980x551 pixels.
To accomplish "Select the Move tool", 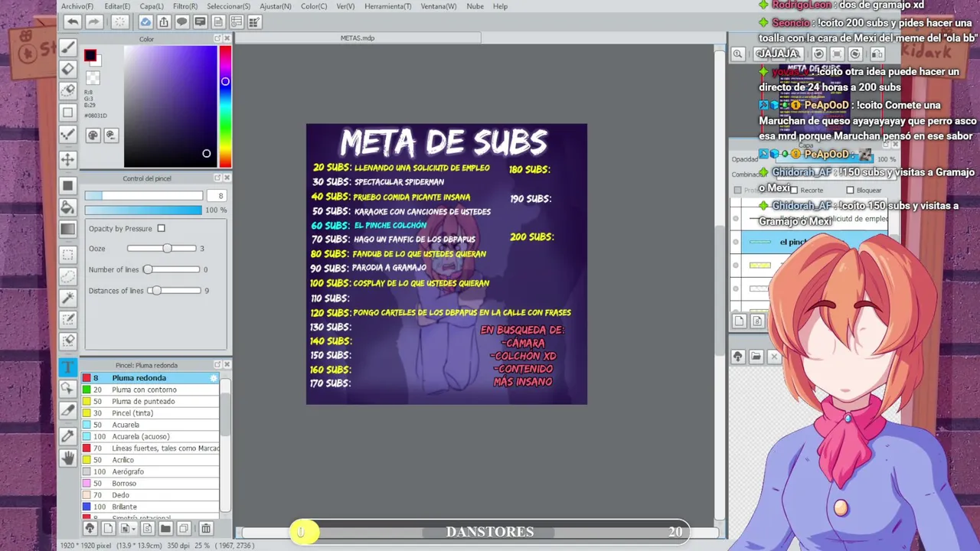I will (x=67, y=159).
